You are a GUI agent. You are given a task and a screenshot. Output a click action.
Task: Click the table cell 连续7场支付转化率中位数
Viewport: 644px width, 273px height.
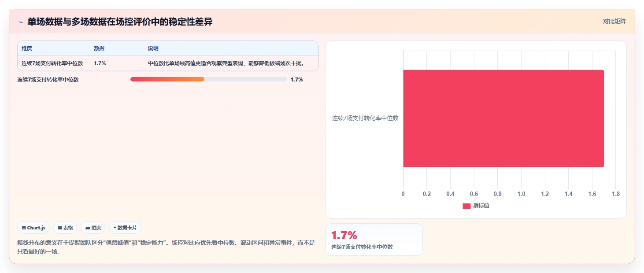point(52,63)
